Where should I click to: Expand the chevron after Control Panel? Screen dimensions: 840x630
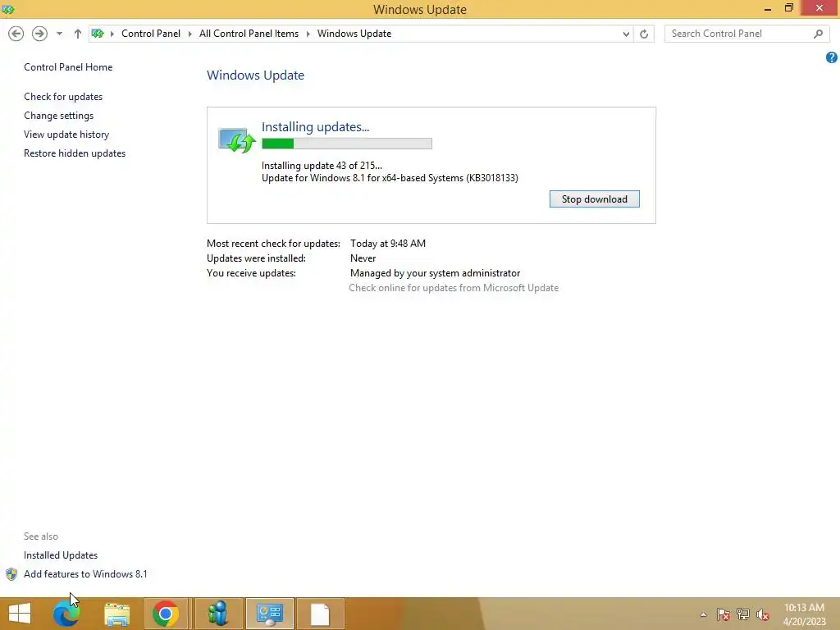[x=189, y=34]
